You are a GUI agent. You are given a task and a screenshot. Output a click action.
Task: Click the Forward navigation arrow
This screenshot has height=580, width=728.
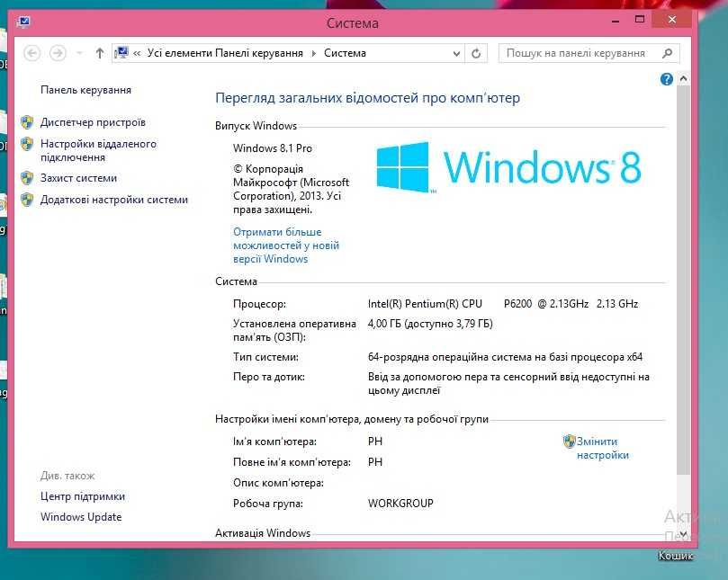point(58,53)
